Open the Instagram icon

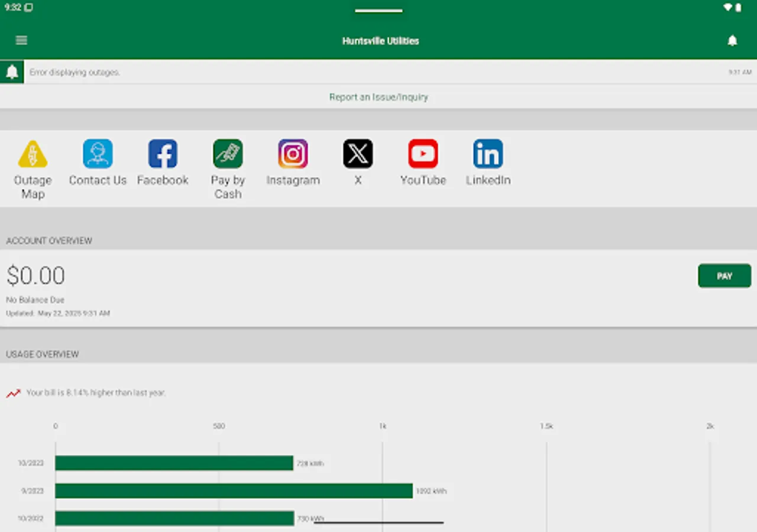click(293, 154)
